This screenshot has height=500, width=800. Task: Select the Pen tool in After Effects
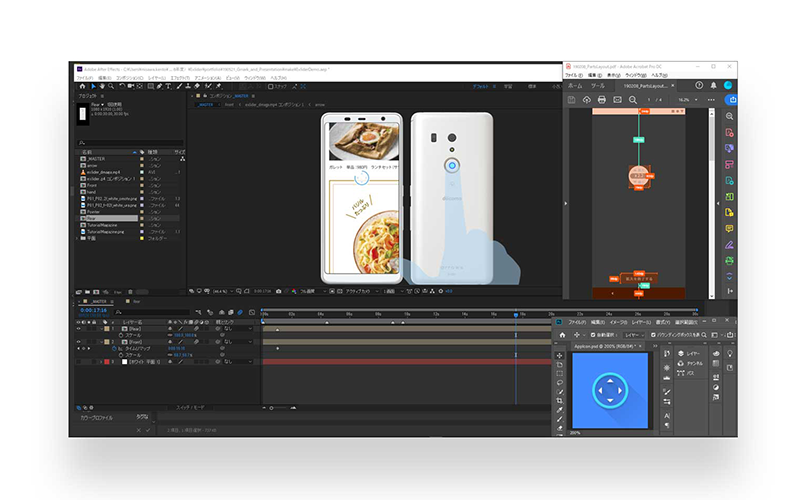[x=159, y=87]
